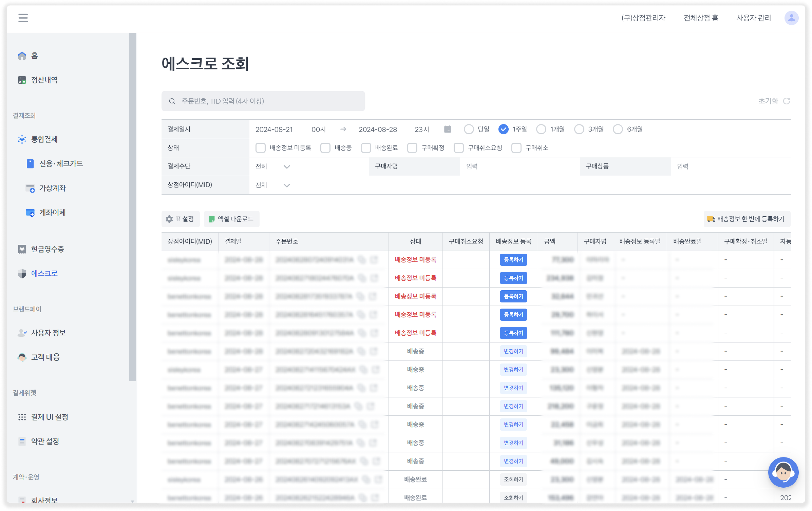The image size is (812, 511).
Task: Copy the first row order number
Action: [362, 260]
